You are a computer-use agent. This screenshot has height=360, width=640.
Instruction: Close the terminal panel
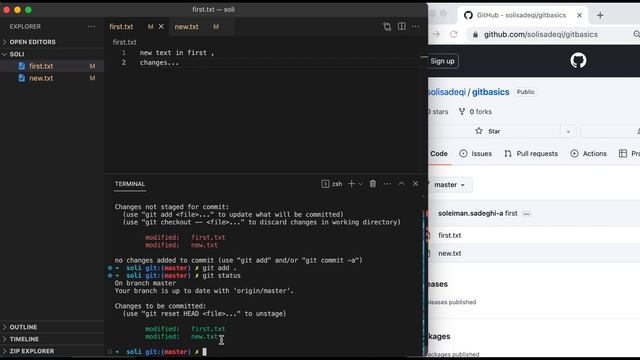tap(416, 184)
